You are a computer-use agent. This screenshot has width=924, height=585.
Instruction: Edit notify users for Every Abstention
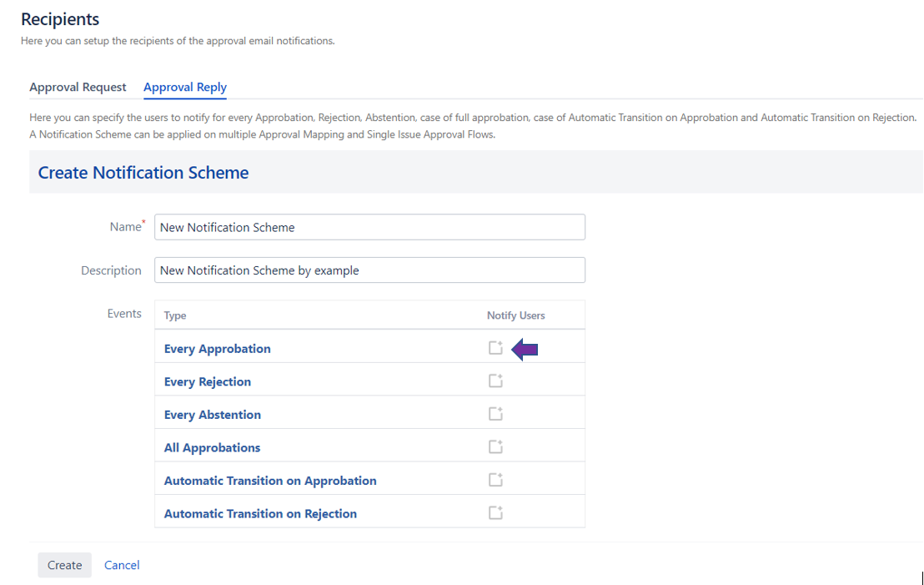[x=495, y=414]
